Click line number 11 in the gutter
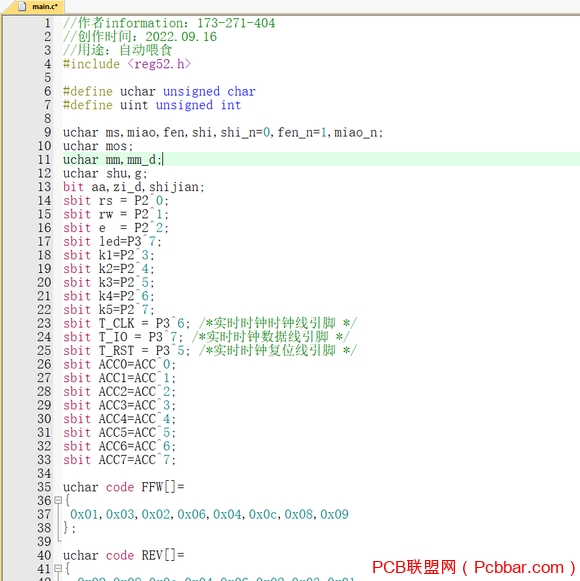 click(x=44, y=160)
